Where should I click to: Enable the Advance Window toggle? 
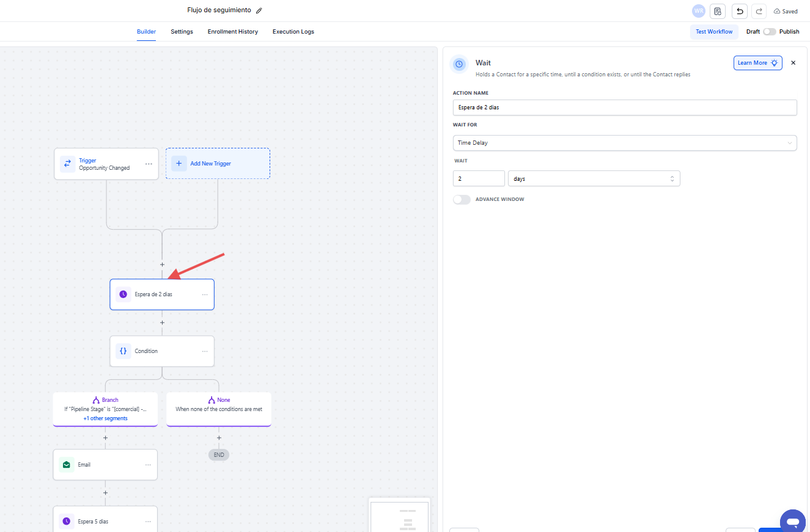pyautogui.click(x=462, y=200)
